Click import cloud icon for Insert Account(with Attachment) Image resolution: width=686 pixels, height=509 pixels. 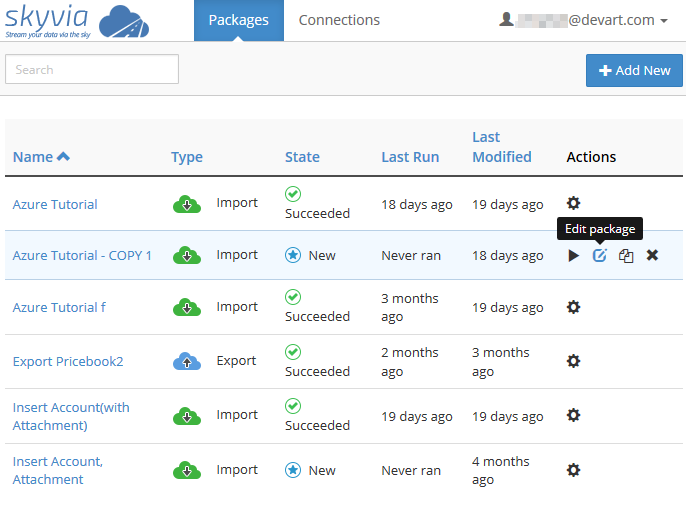pos(187,416)
